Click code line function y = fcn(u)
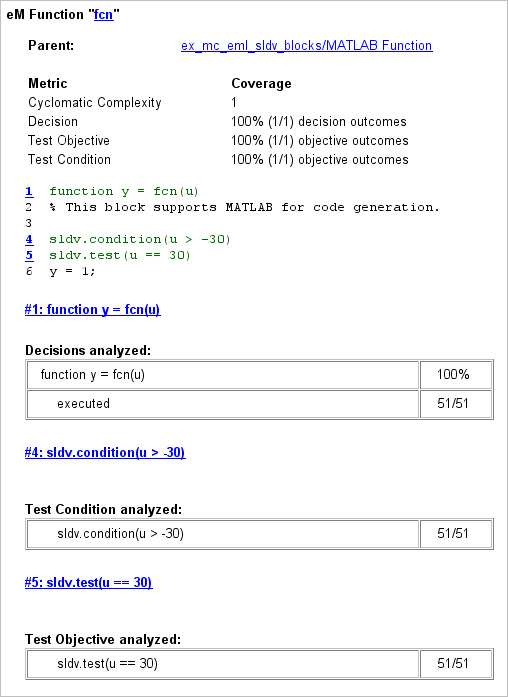This screenshot has width=508, height=697. [124, 192]
